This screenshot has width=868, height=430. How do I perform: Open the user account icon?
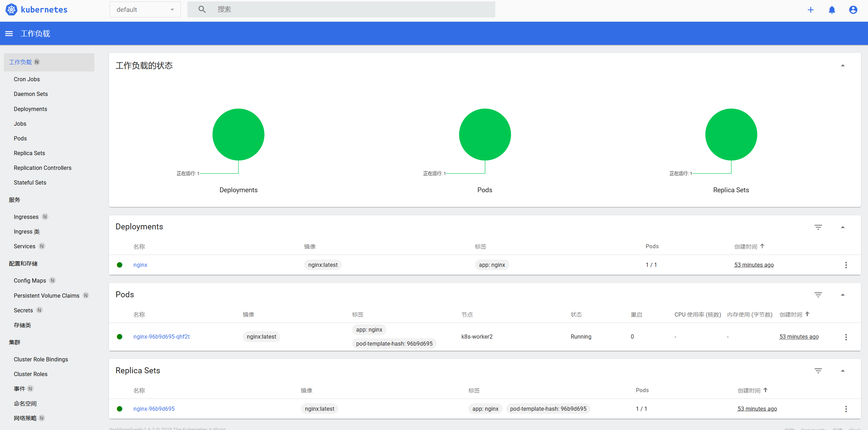tap(853, 10)
